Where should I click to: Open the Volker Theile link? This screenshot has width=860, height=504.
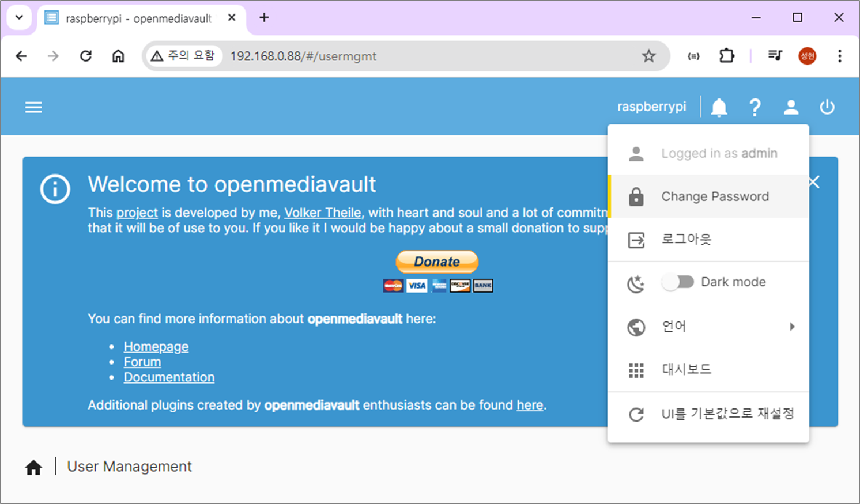pos(323,213)
